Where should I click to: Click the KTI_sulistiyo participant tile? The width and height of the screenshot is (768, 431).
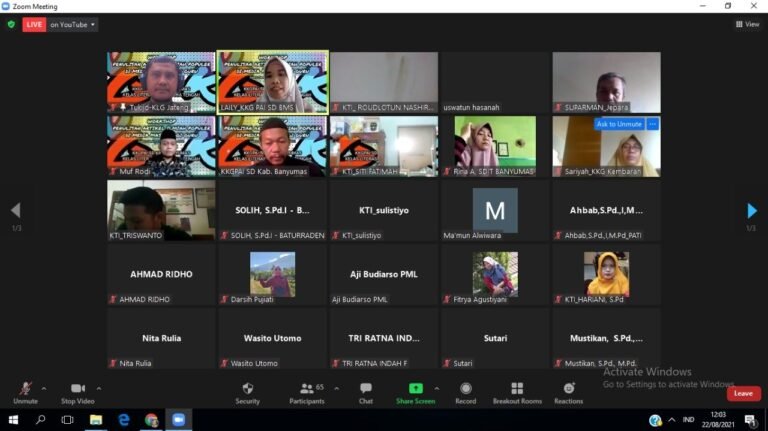coord(384,211)
